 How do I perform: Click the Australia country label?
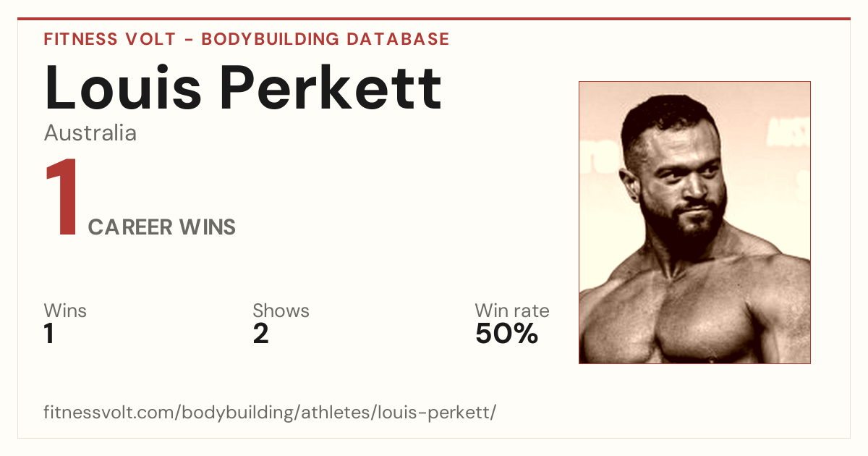[x=90, y=133]
